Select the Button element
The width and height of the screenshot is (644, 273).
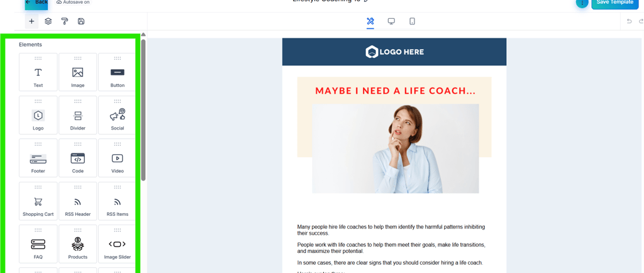[x=117, y=72]
